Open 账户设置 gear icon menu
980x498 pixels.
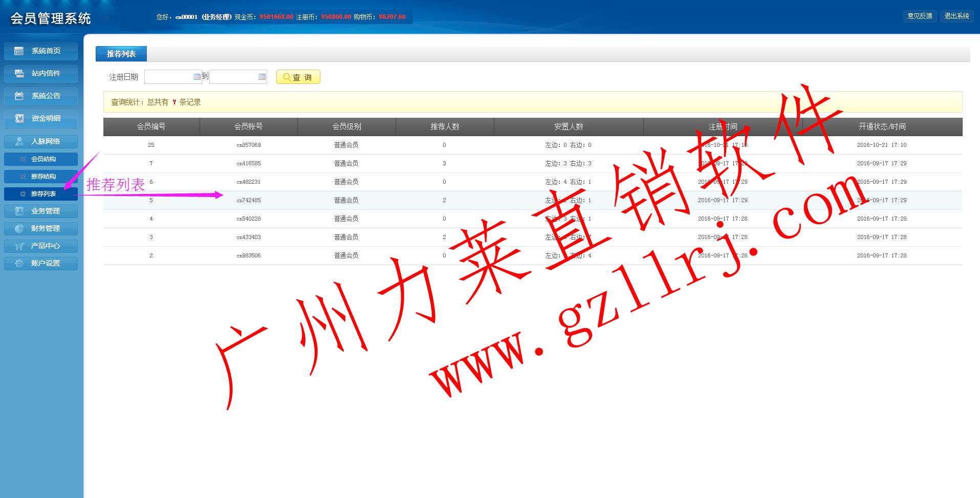(x=19, y=263)
